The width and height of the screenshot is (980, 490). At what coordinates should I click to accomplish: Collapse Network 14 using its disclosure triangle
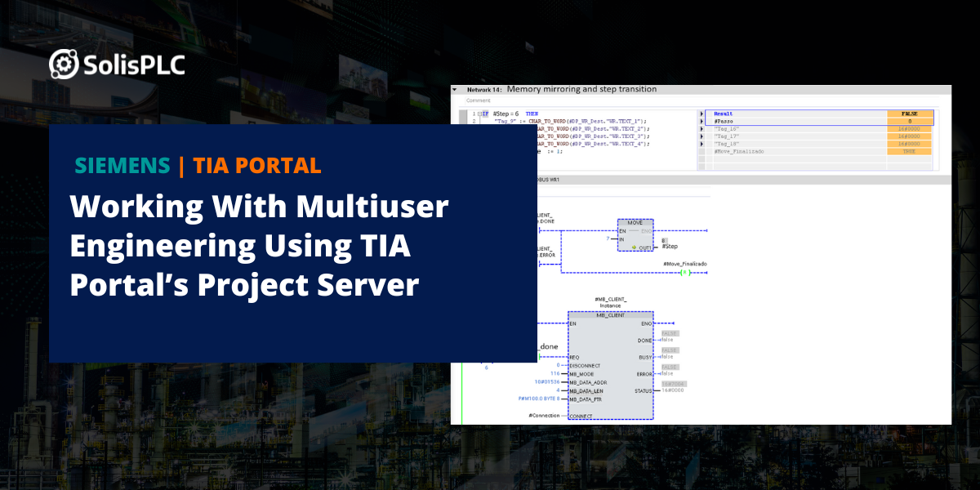455,88
